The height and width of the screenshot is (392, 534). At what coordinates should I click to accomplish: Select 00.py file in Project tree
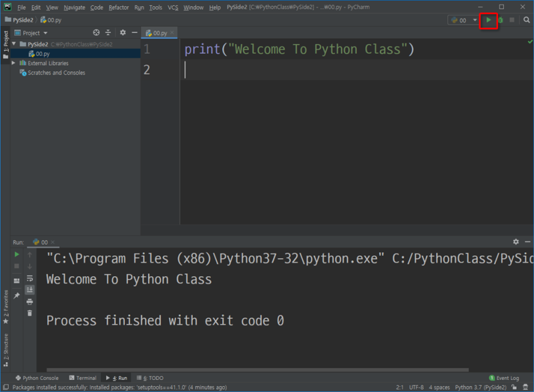[42, 54]
